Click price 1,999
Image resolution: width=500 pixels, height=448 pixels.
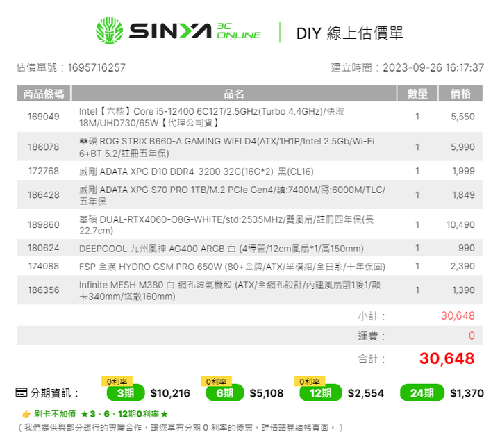tap(463, 172)
